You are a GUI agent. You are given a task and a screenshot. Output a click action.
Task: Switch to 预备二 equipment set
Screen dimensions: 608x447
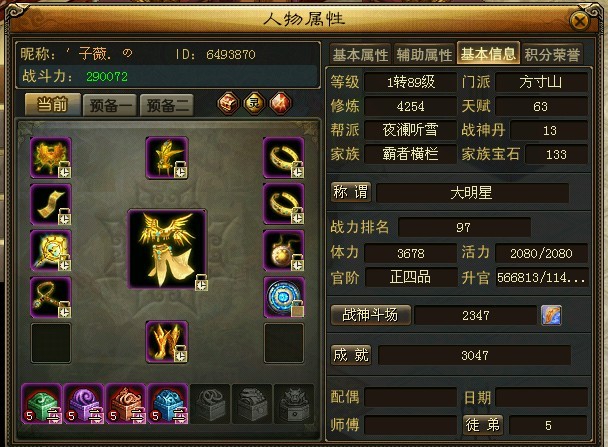coord(167,105)
